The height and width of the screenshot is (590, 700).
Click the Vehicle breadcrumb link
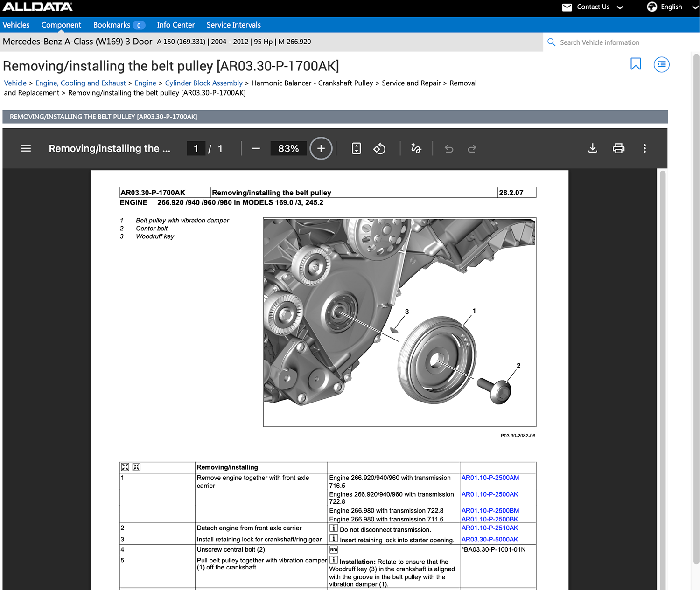pyautogui.click(x=15, y=83)
